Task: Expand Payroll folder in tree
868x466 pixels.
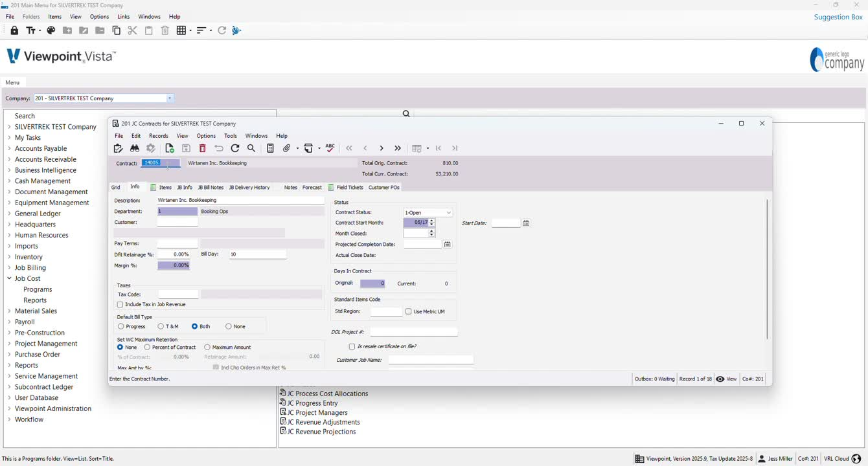Action: pyautogui.click(x=9, y=322)
